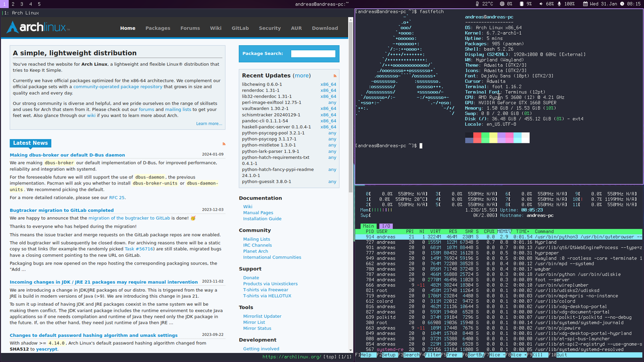Open the Download nav item
Image resolution: width=644 pixels, height=362 pixels.
click(325, 28)
